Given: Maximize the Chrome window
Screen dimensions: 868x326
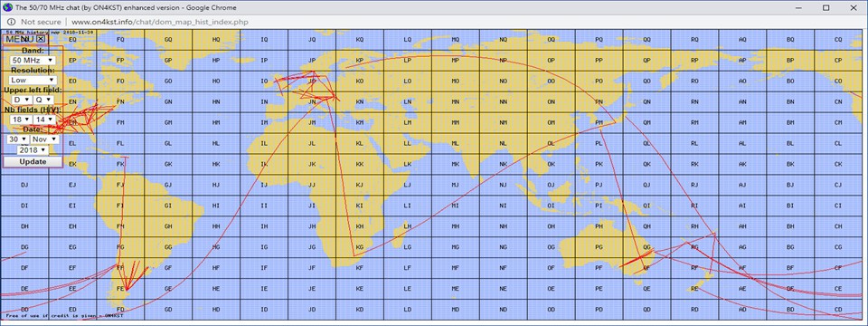Looking at the screenshot, I should click(826, 8).
